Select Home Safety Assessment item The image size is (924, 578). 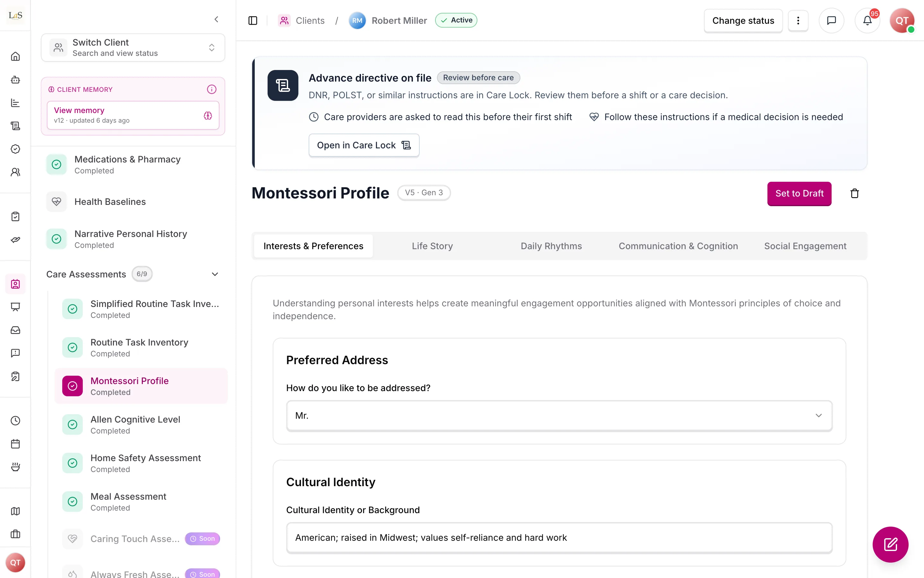141,463
